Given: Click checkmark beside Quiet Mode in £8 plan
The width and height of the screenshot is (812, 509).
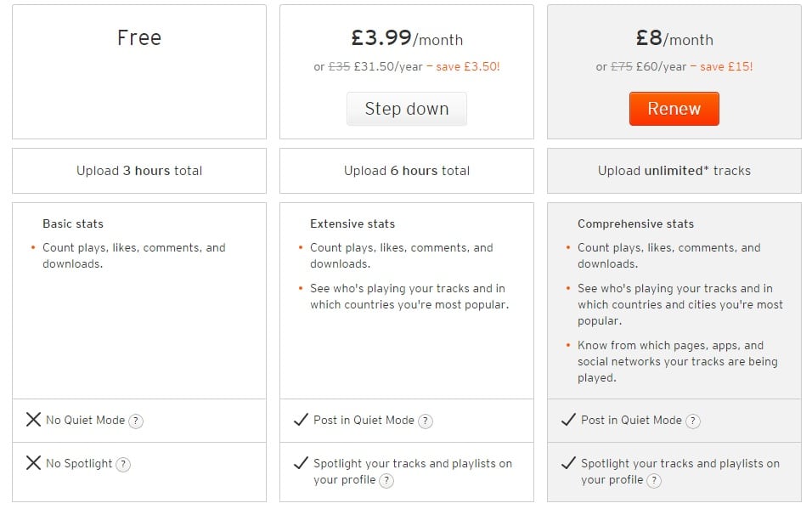Looking at the screenshot, I should tap(568, 419).
